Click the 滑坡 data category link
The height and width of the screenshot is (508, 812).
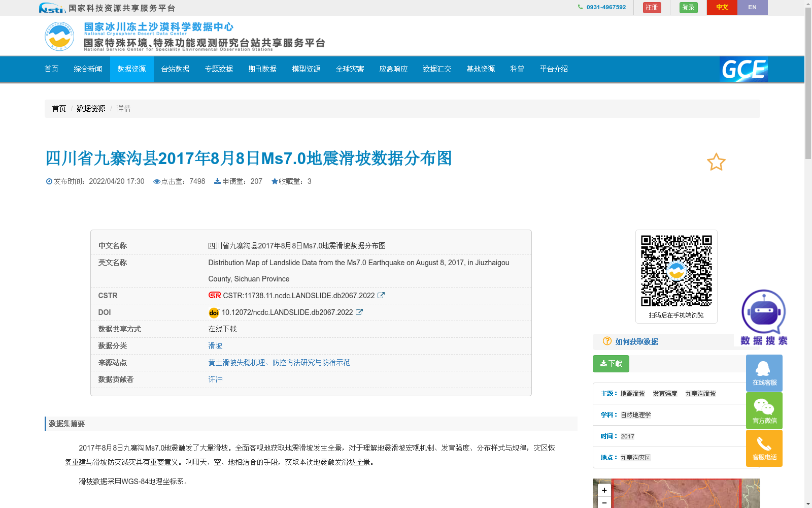click(215, 346)
